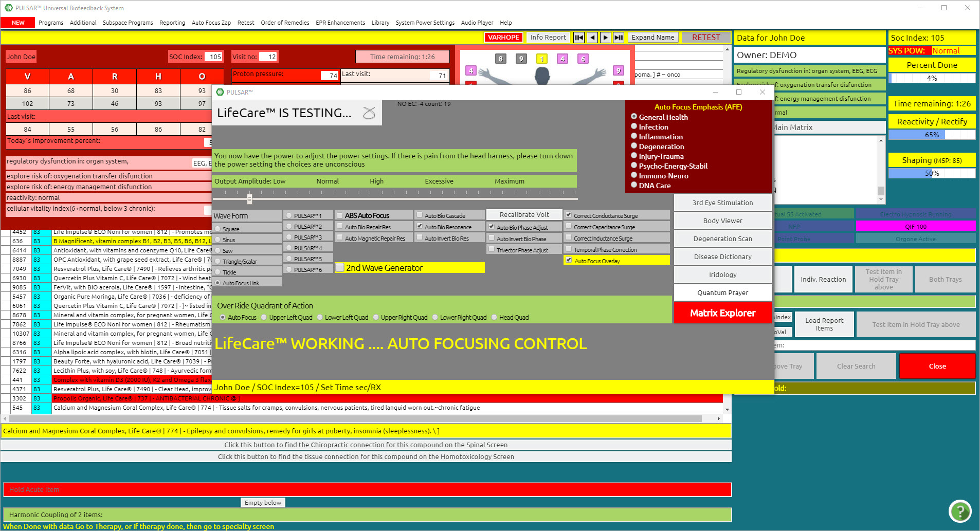The height and width of the screenshot is (531, 980).
Task: Open the System Power Settings menu
Action: tap(425, 23)
